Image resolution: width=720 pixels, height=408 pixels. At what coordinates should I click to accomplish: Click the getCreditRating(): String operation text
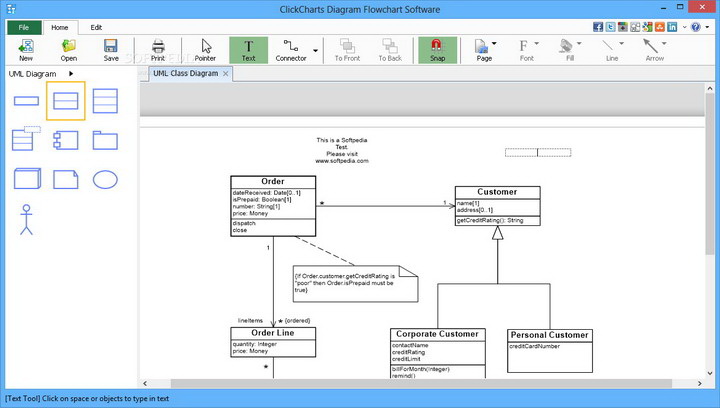pos(490,220)
